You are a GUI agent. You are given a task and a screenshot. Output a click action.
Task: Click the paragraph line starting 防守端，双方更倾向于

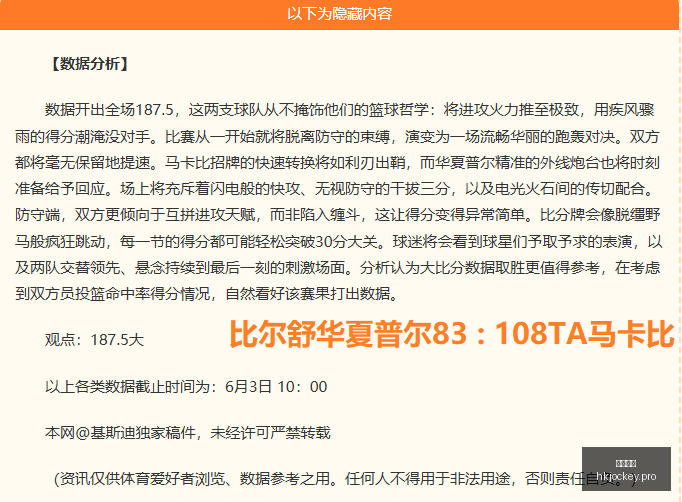tap(338, 214)
